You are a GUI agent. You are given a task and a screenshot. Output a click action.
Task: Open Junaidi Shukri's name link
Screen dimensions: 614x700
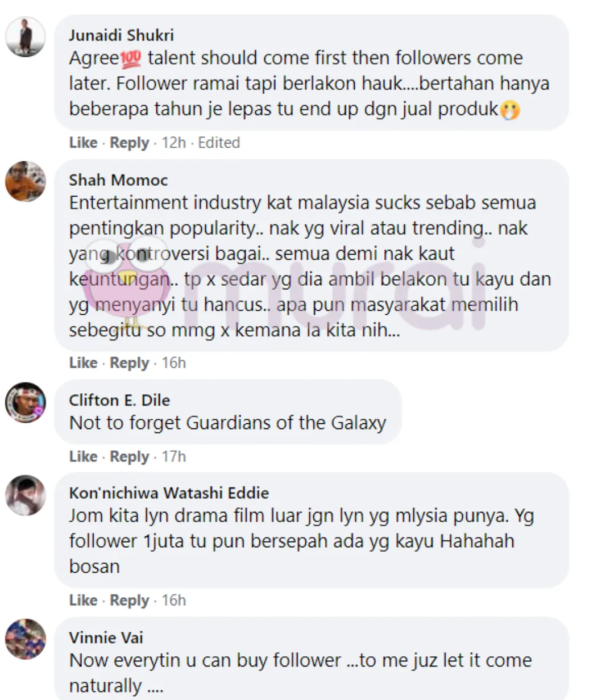[121, 35]
